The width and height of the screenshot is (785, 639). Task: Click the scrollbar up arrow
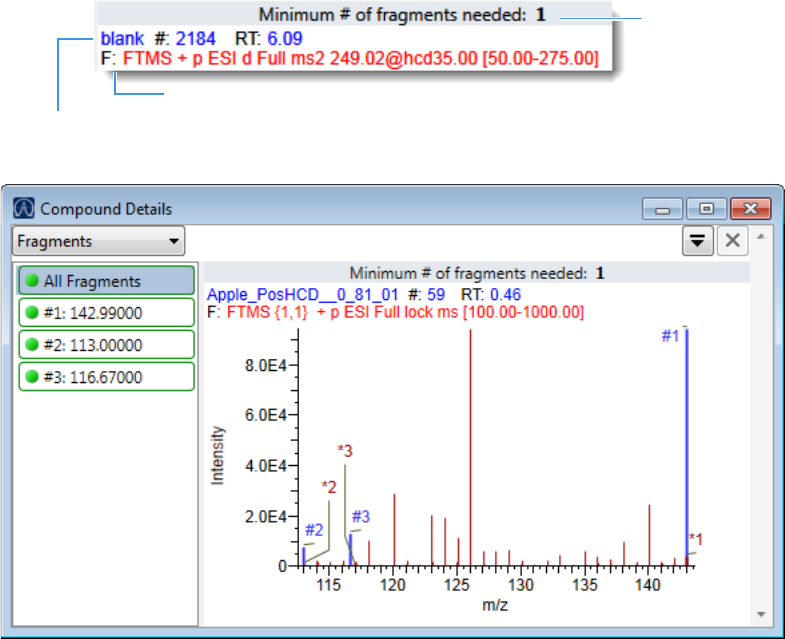[x=761, y=236]
